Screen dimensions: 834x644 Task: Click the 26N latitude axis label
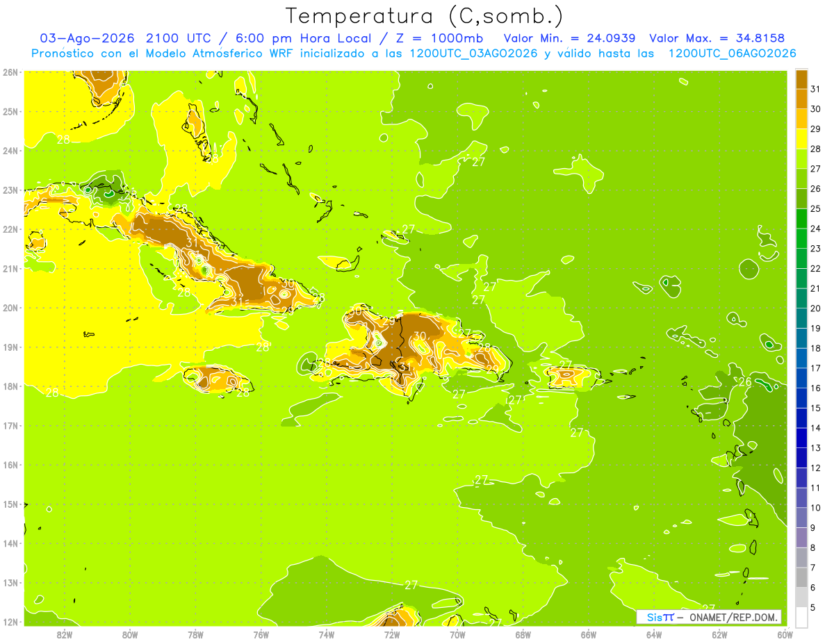10,72
